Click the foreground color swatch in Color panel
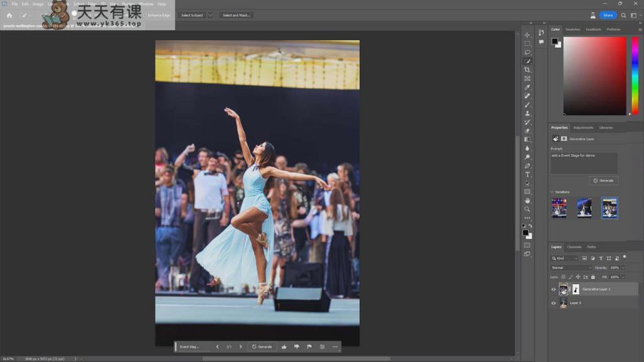This screenshot has width=644, height=362. coord(555,41)
